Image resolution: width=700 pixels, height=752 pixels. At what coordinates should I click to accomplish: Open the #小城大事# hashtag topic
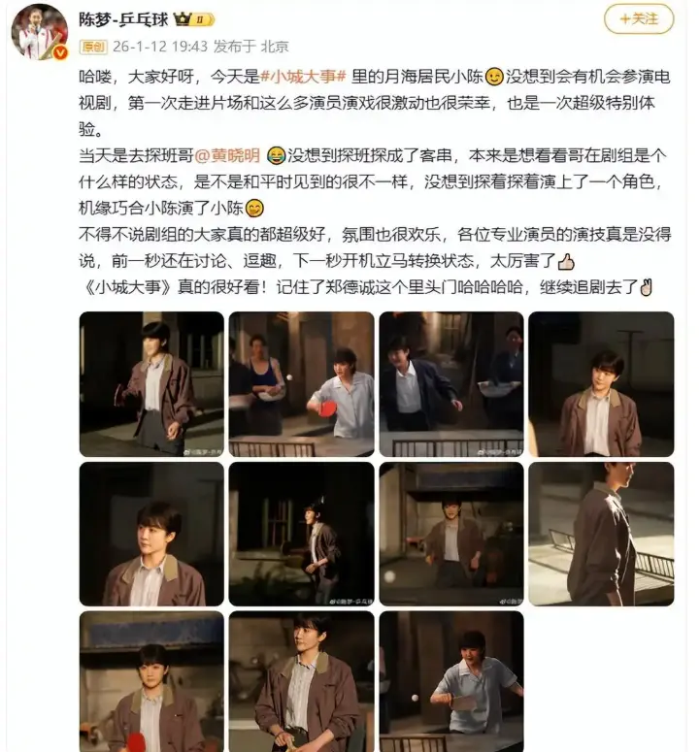(x=303, y=77)
